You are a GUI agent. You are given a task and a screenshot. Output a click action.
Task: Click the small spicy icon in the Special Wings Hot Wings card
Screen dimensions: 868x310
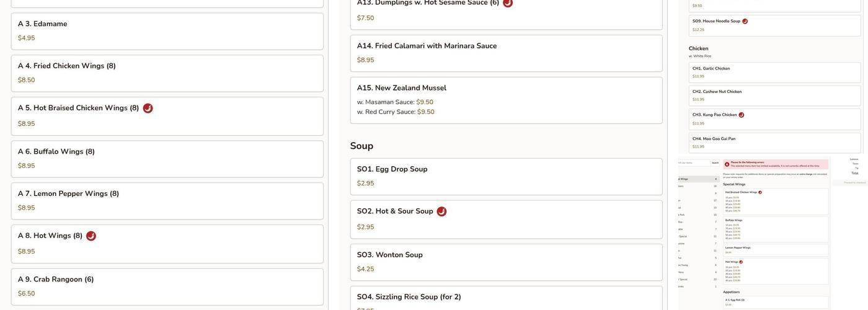(741, 262)
